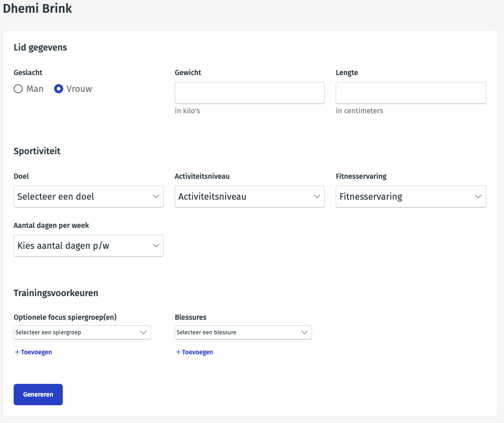
Task: Click Toevoegen link for Blessures
Action: click(x=197, y=352)
